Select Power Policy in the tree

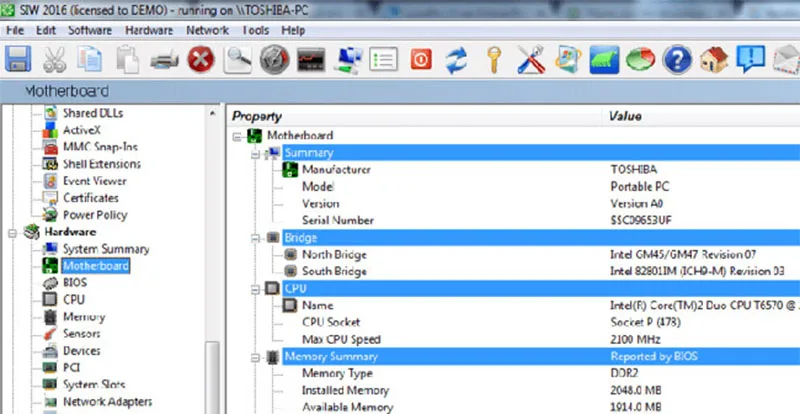click(x=95, y=215)
